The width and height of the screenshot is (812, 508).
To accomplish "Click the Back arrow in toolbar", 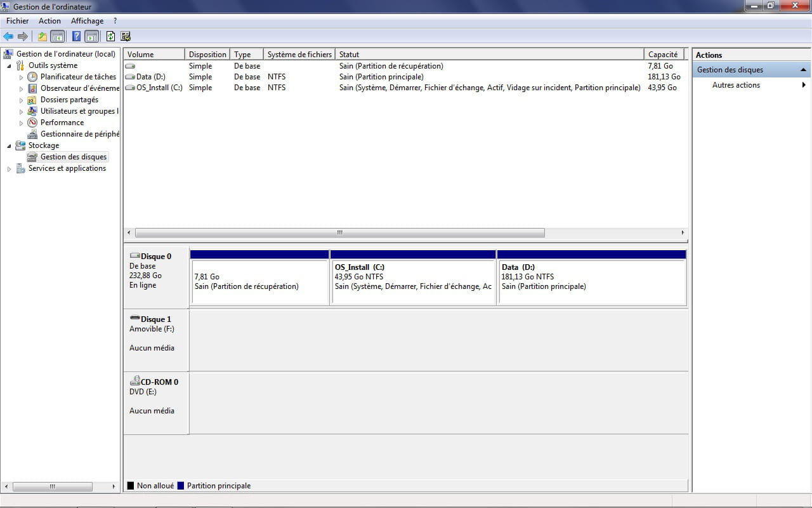I will coord(8,36).
